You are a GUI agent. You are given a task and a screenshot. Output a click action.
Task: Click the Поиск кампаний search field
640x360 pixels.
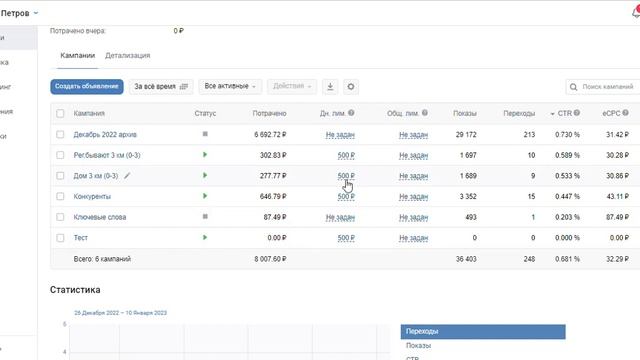603,87
